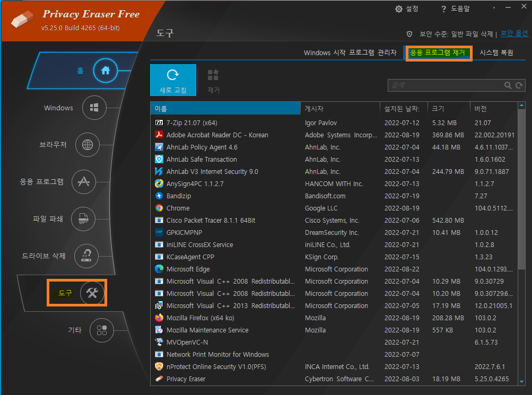532x395 pixels.
Task: Sort list by 설치된 날짜 column header
Action: (404, 109)
